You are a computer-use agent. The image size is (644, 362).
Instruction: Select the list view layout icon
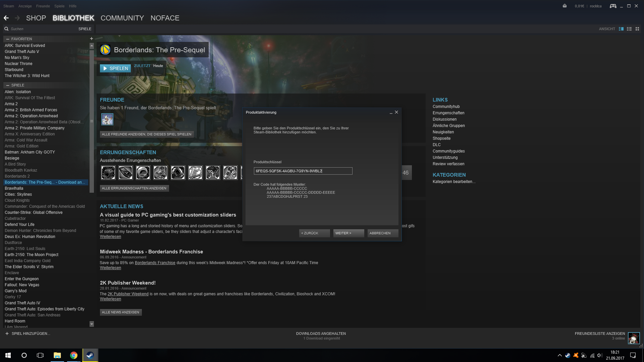629,29
